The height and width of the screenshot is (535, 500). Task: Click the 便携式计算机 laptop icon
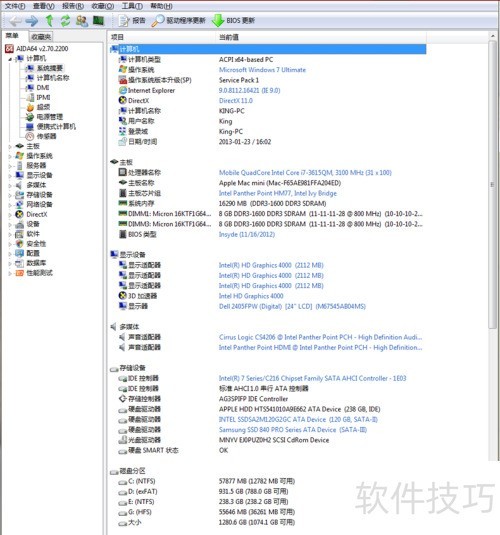pos(30,127)
